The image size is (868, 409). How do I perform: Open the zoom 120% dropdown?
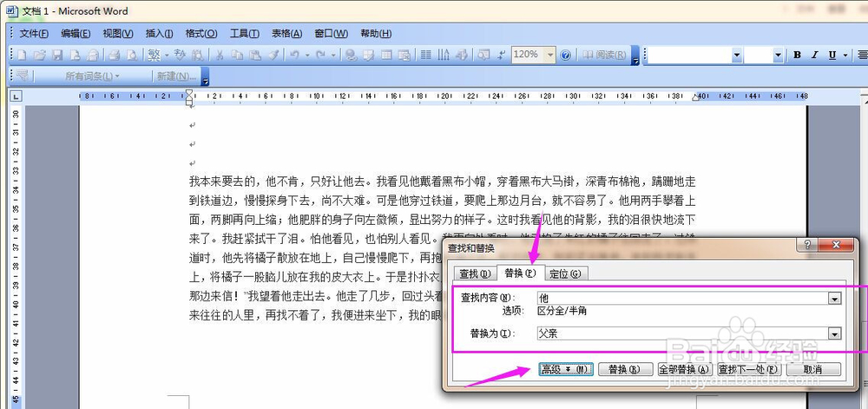pyautogui.click(x=550, y=55)
